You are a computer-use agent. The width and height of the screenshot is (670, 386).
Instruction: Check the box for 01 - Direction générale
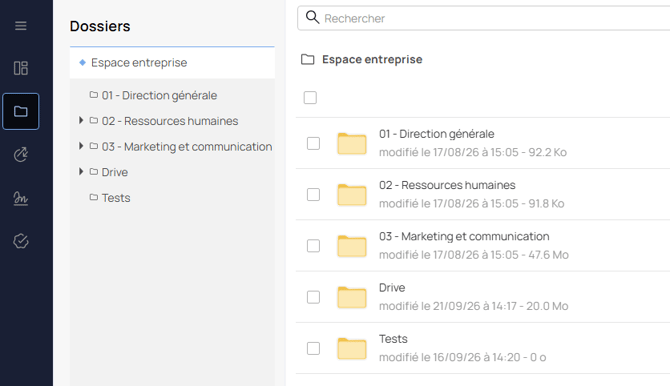313,143
